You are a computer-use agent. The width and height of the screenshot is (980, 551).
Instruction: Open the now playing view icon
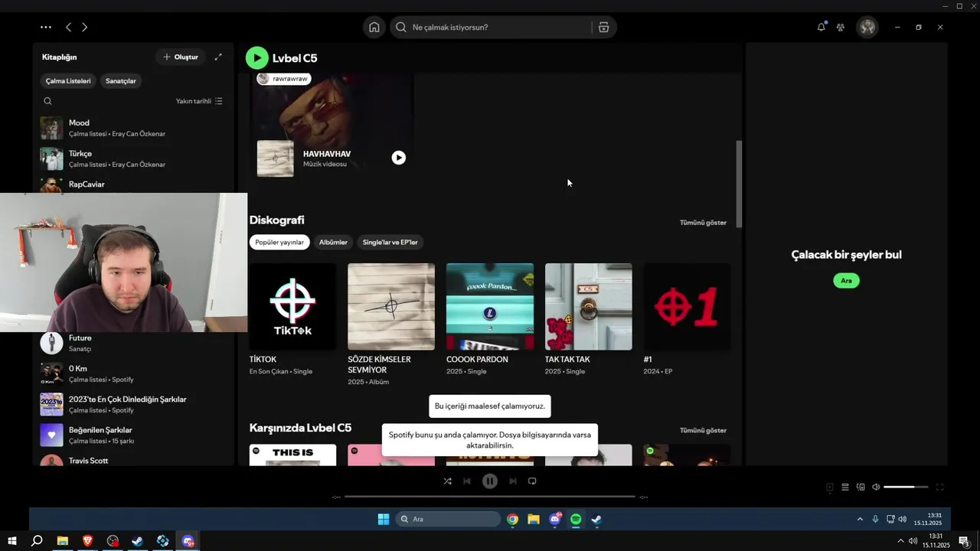pos(830,487)
